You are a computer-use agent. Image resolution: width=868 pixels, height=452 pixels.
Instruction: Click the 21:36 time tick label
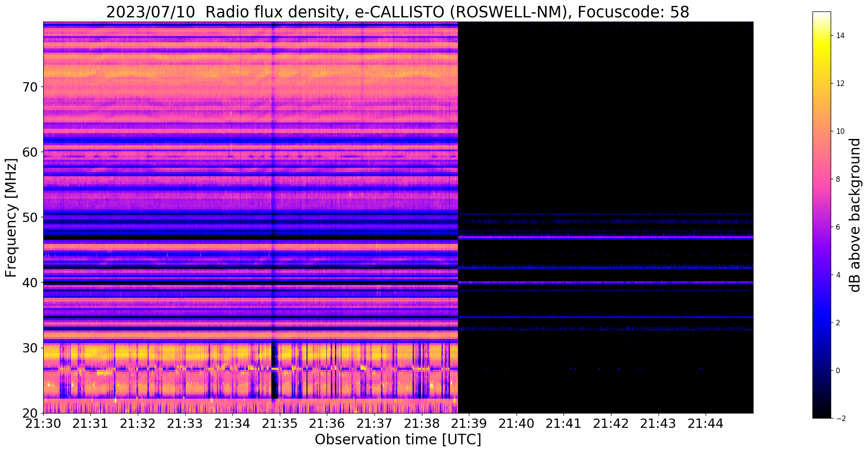tap(327, 423)
